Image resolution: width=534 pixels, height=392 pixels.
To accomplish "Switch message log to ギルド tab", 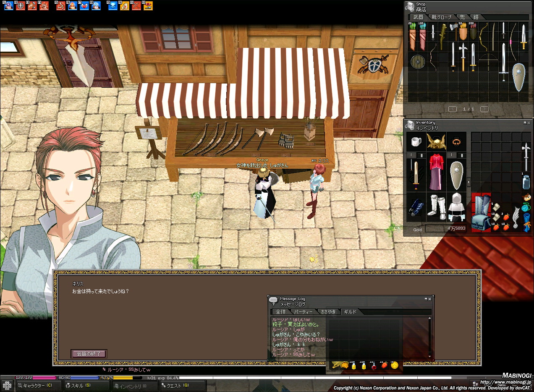I will [x=350, y=312].
